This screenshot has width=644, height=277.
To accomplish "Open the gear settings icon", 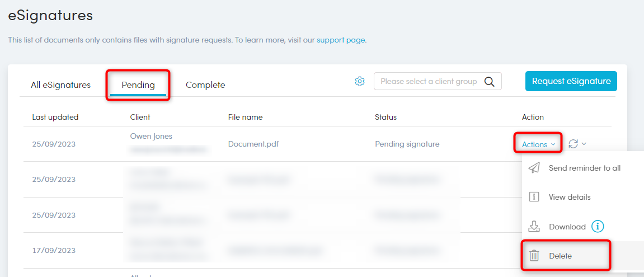I will (x=360, y=82).
